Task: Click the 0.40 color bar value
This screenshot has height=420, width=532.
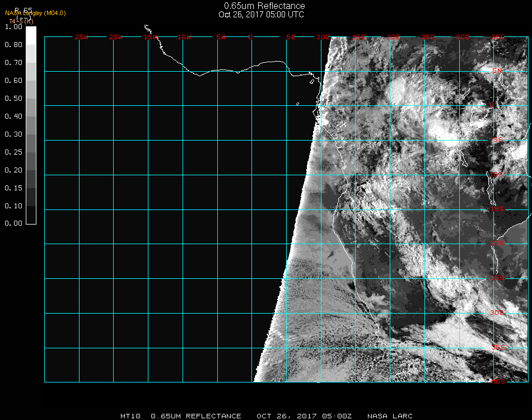Action: click(13, 116)
